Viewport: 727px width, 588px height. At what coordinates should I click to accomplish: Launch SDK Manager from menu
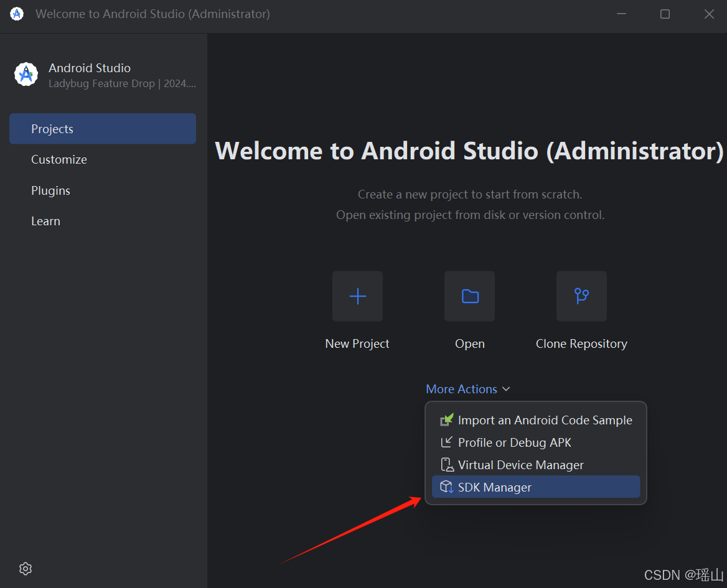coord(536,487)
